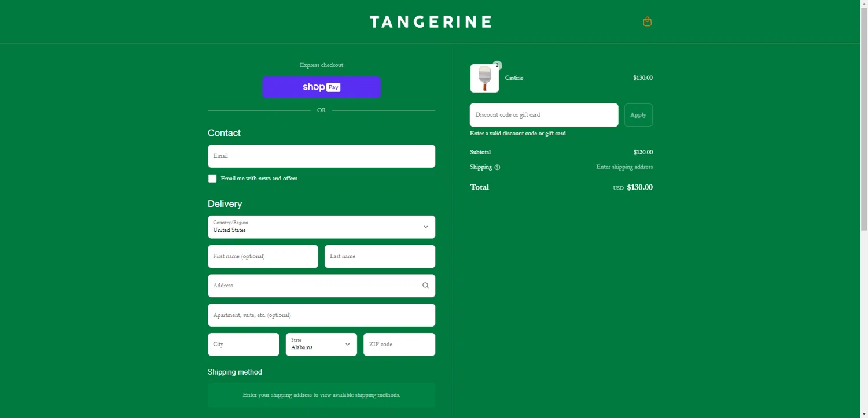
Task: Click the shipping help question mark icon
Action: click(497, 167)
